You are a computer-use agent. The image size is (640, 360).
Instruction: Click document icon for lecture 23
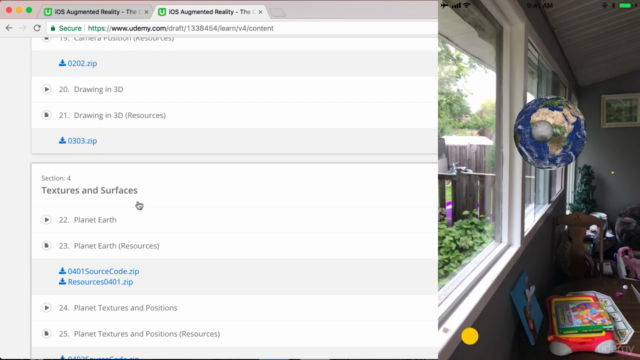pyautogui.click(x=47, y=246)
